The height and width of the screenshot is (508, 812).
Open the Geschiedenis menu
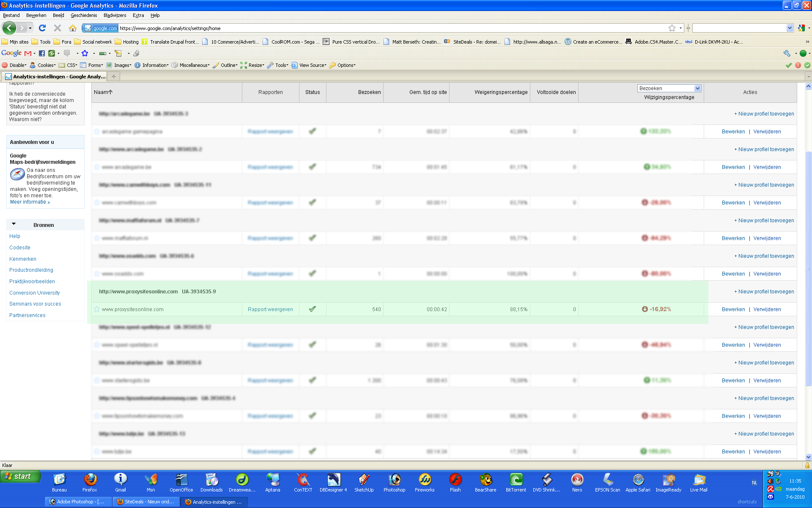[x=84, y=15]
